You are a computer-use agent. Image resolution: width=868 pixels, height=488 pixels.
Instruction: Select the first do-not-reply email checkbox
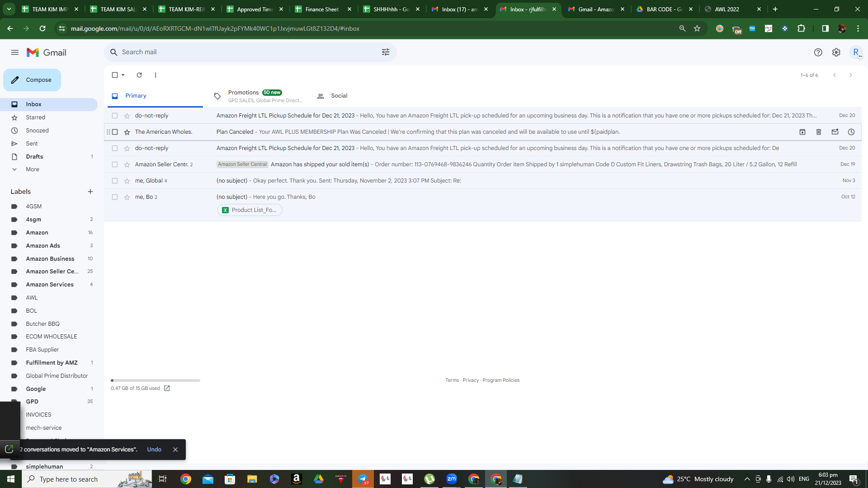tap(115, 116)
